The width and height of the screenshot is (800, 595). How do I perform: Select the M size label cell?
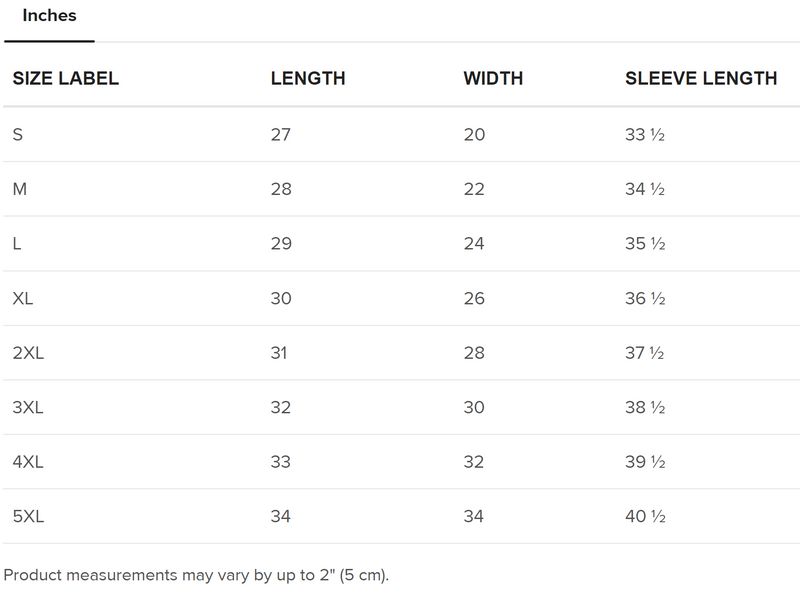tap(19, 189)
